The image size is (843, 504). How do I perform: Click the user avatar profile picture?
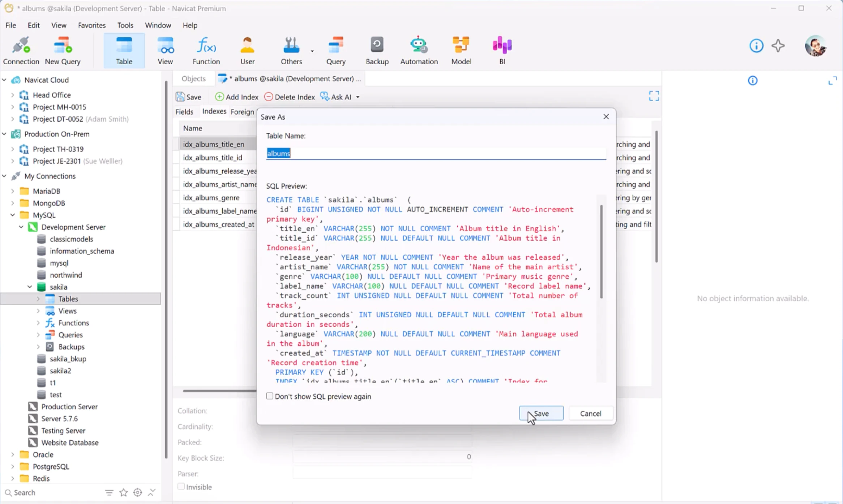tap(815, 46)
